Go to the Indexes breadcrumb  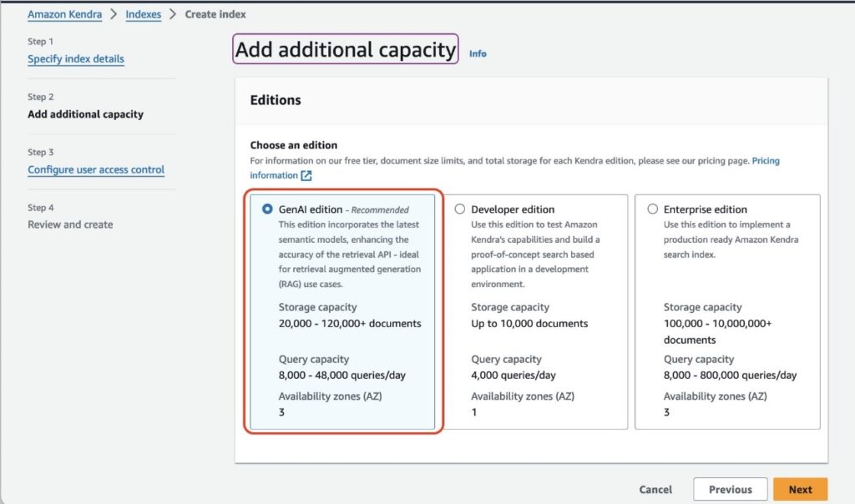point(143,14)
